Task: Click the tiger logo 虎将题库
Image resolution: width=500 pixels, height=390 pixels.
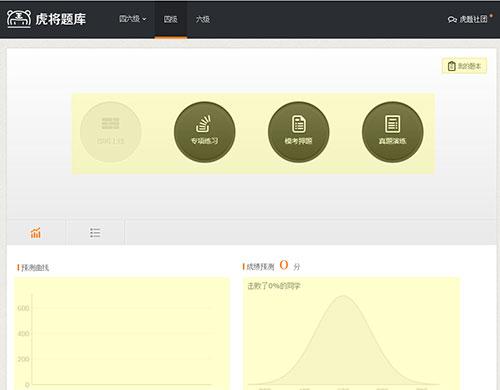Action: [46, 19]
